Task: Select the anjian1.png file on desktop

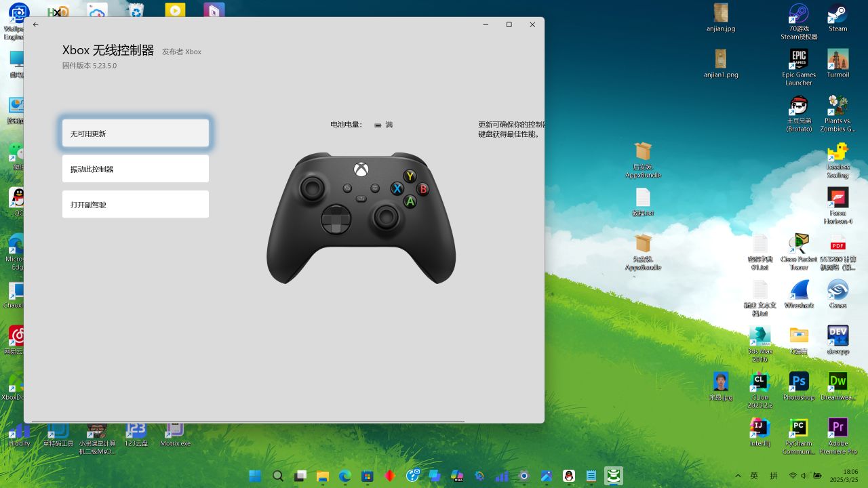Action: 720,64
